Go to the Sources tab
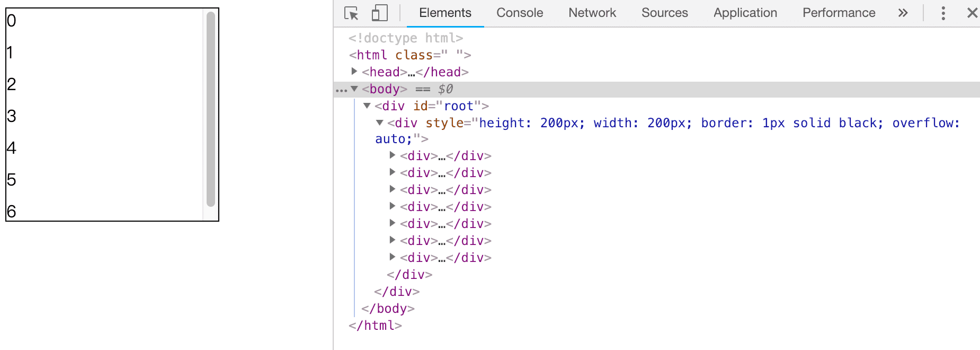The image size is (980, 350). (x=665, y=13)
